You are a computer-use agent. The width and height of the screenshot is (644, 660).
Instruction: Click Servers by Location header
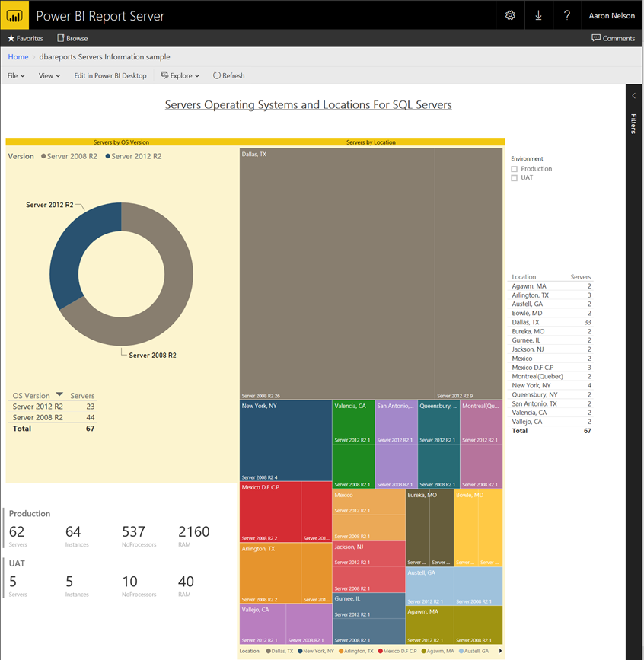tap(371, 142)
